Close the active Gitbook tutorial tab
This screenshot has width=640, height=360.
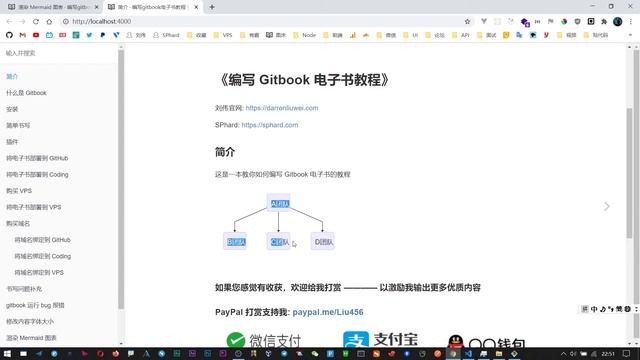[196, 7]
